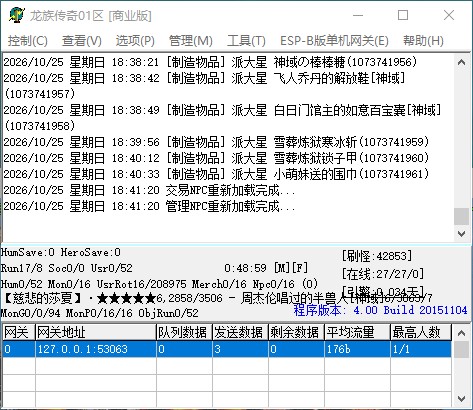The height and width of the screenshot is (410, 473).
Task: Click the 队列数据 column header
Action: click(x=184, y=332)
